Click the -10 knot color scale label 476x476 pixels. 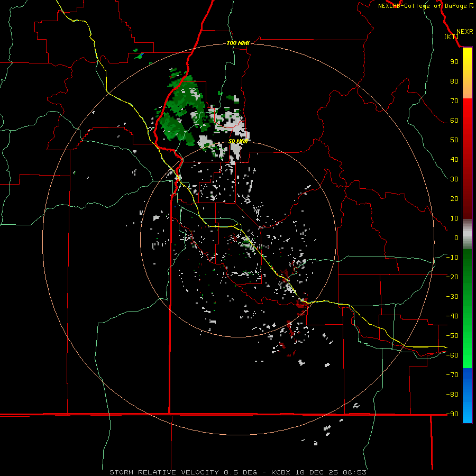[452, 258]
